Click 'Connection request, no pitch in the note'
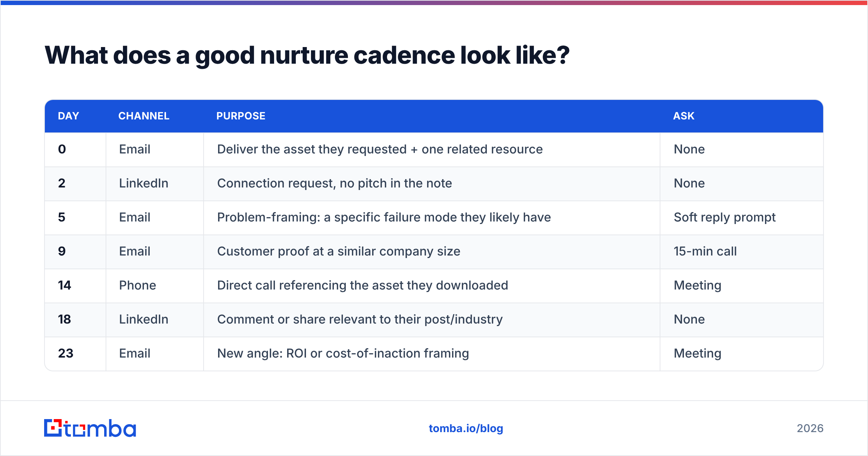Screen dimensions: 868x456 click(335, 183)
